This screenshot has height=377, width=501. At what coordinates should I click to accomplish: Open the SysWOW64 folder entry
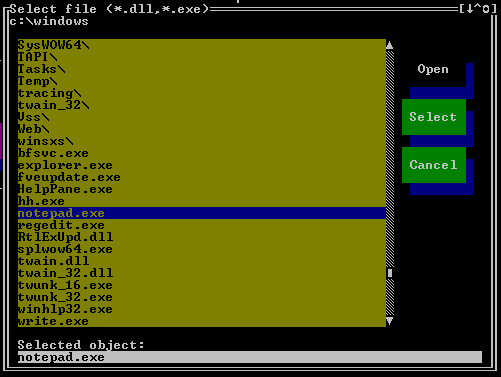pyautogui.click(x=202, y=45)
